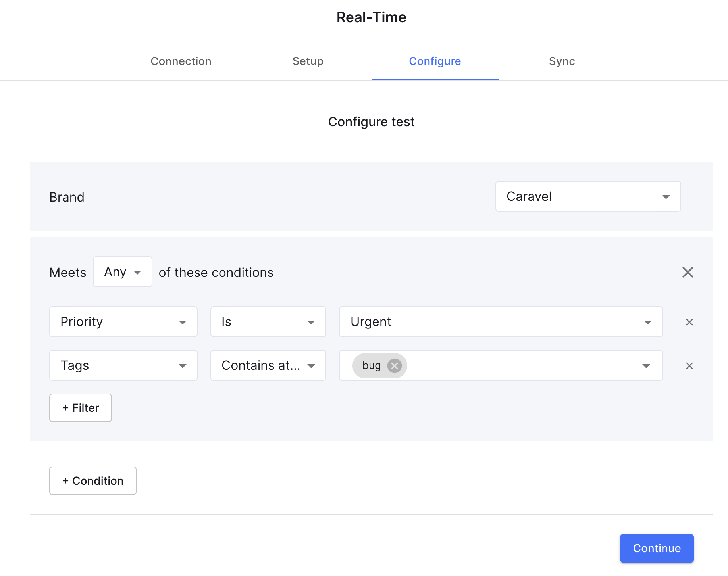The height and width of the screenshot is (576, 728).
Task: Add a new filter with + Filter
Action: pos(81,408)
